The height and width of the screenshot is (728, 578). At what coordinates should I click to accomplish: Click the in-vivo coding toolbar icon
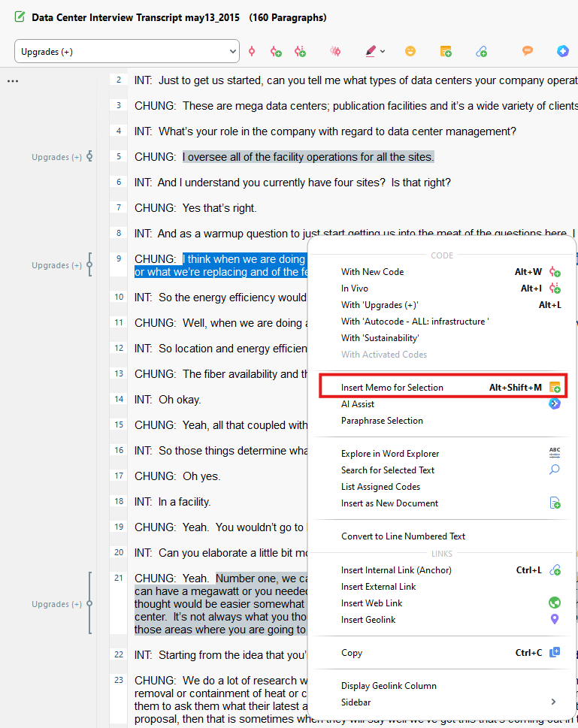click(300, 52)
